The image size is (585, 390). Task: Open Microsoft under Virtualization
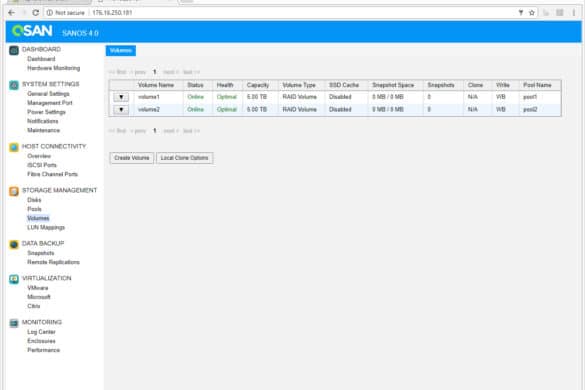click(x=39, y=297)
